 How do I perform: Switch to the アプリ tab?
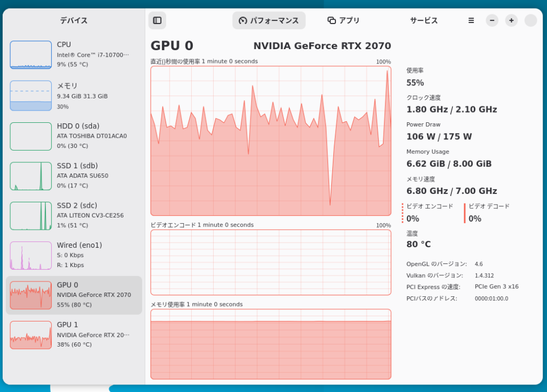tap(343, 20)
